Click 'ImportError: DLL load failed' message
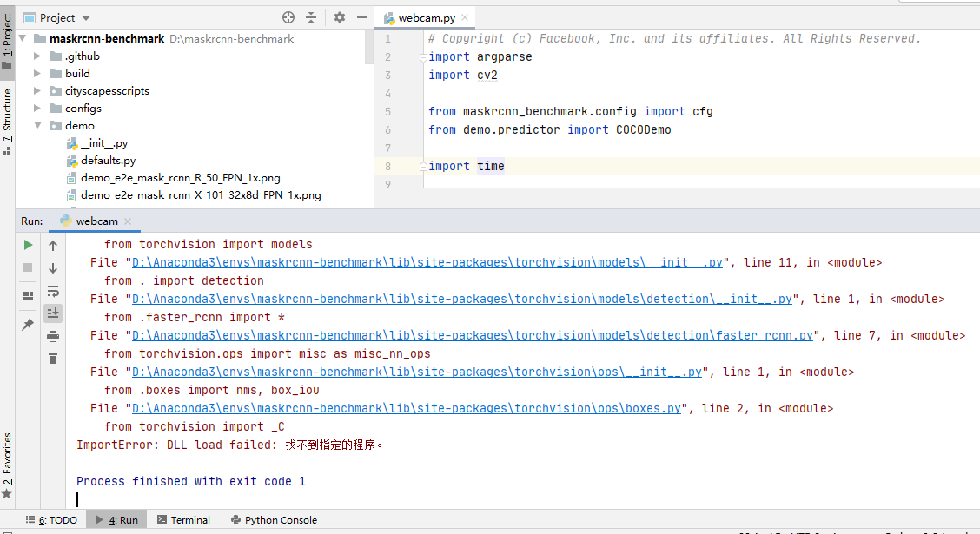This screenshot has width=980, height=534. pos(229,445)
